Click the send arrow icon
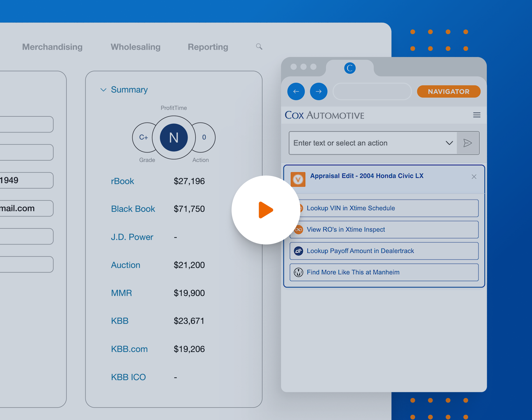The height and width of the screenshot is (420, 532). point(468,143)
